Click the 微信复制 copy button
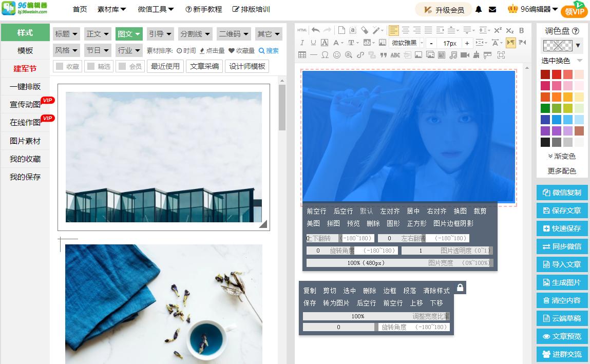 562,192
